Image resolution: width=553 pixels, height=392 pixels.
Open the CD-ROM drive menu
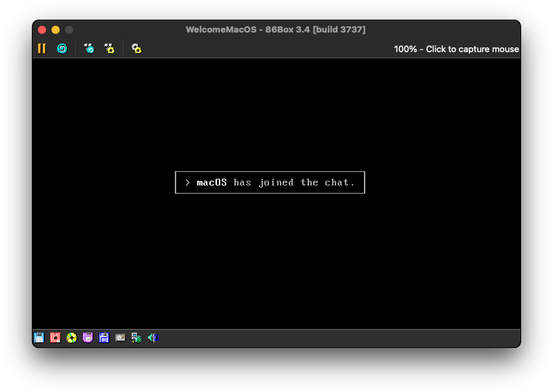pyautogui.click(x=72, y=337)
